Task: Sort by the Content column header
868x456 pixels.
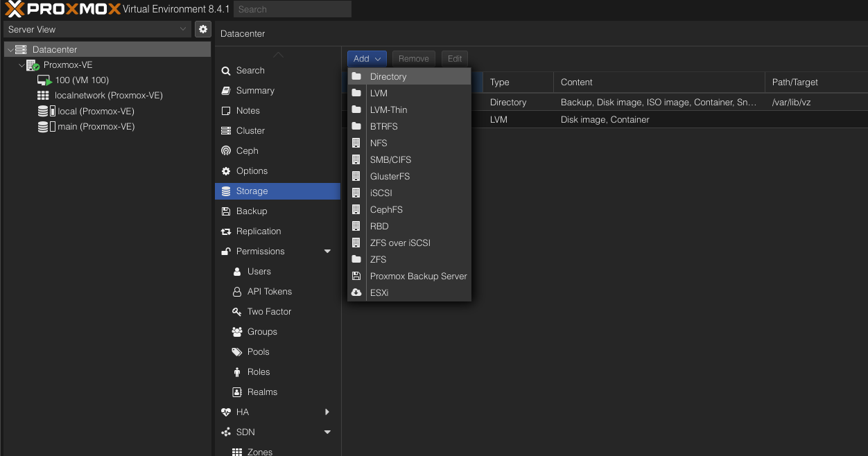Action: pyautogui.click(x=659, y=82)
